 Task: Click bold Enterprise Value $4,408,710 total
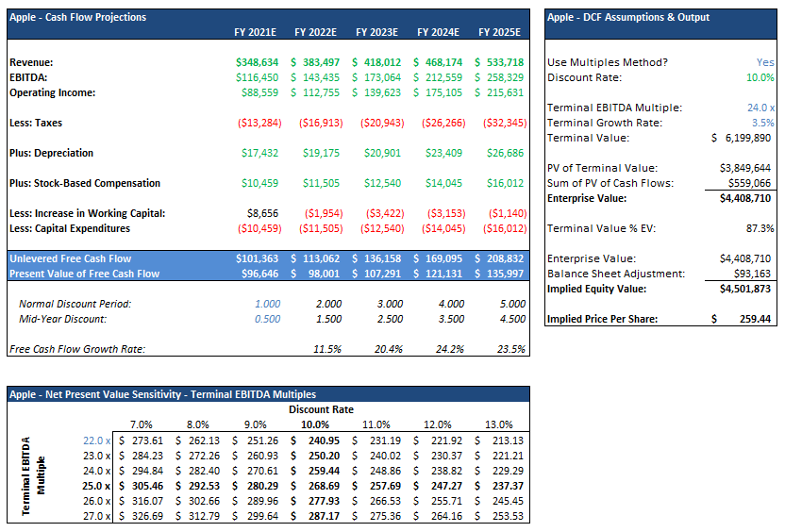[745, 198]
